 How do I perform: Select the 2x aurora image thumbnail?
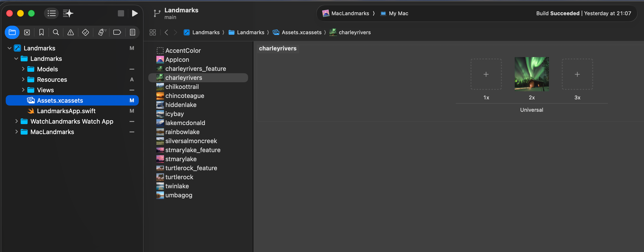(532, 74)
